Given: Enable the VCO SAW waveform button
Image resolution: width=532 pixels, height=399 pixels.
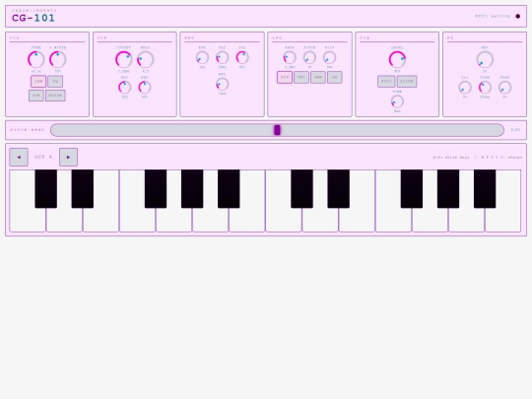Looking at the screenshot, I should 38,82.
